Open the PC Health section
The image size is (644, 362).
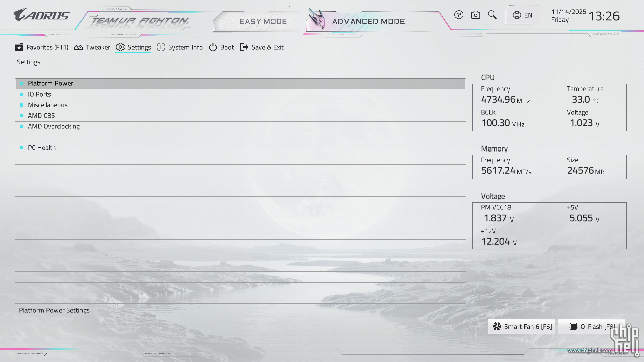42,148
